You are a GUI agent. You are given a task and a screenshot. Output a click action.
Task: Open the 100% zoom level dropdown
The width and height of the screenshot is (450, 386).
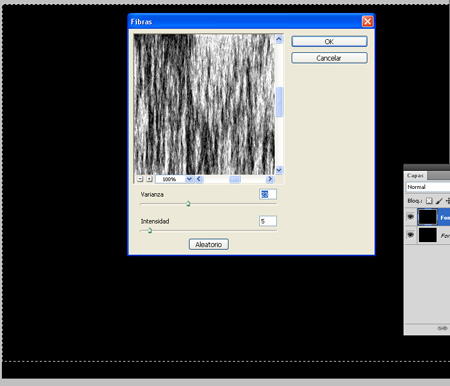[189, 179]
